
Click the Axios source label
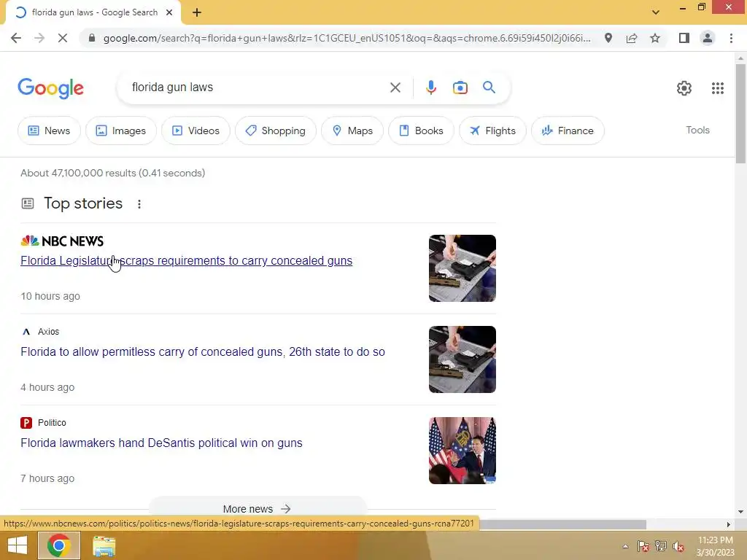coord(48,332)
